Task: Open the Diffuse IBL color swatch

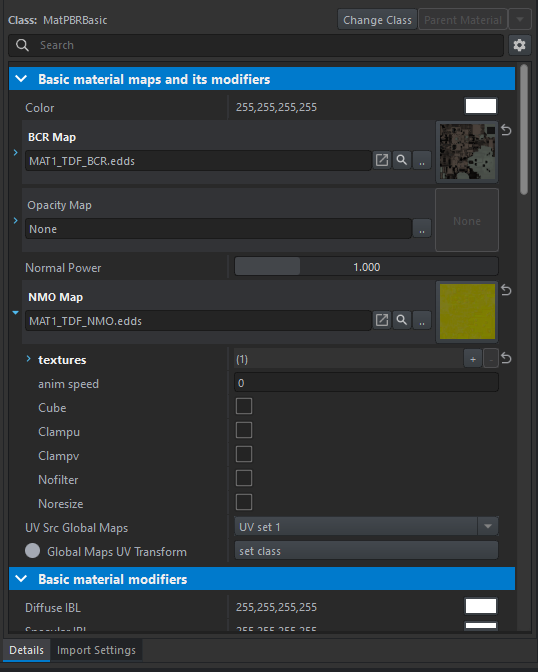Action: pyautogui.click(x=481, y=606)
